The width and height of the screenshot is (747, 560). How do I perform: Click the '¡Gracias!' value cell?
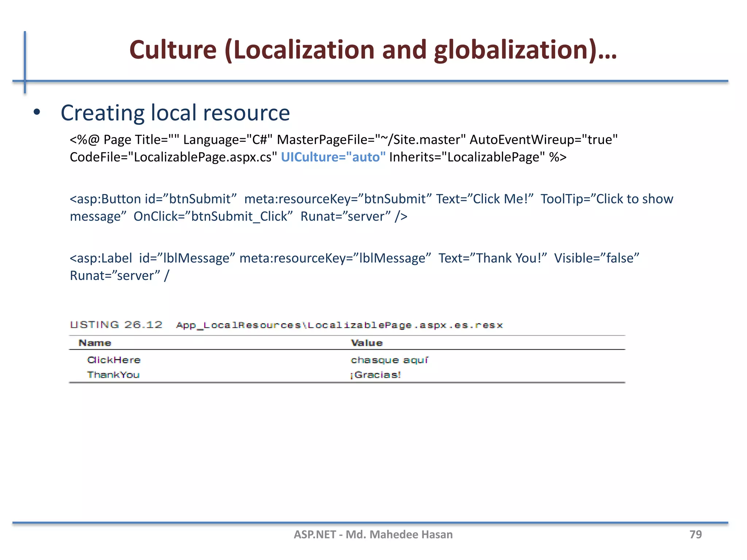[x=376, y=375]
